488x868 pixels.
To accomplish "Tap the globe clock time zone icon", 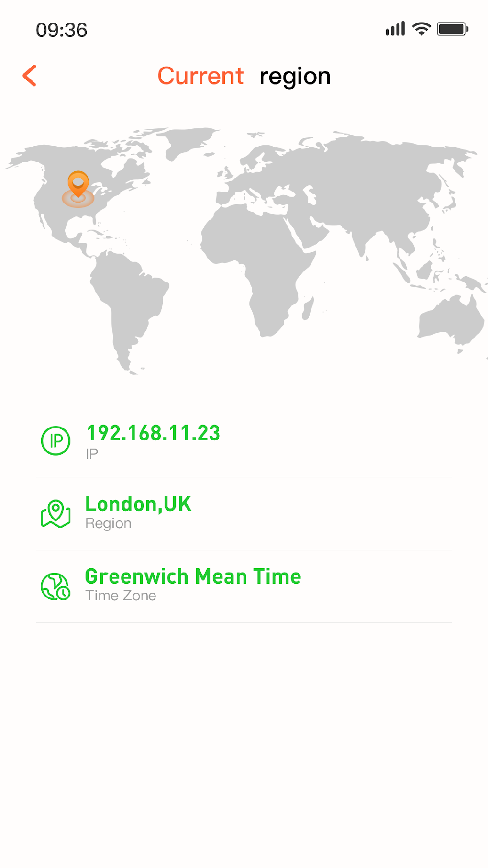I will 55,586.
